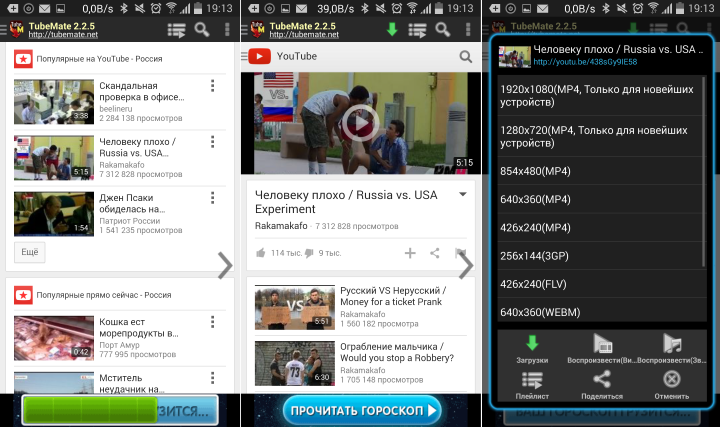Tap the Отменить cancel icon in dialog
Image resolution: width=720 pixels, height=427 pixels.
[x=672, y=379]
